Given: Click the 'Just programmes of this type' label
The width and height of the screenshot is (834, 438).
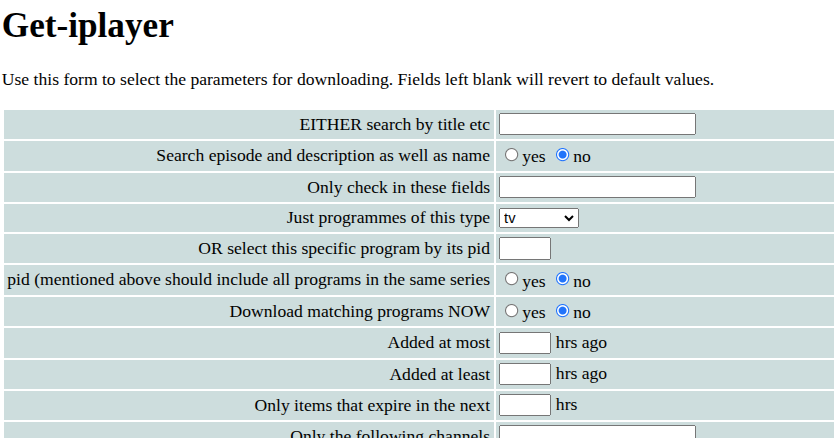Looking at the screenshot, I should pyautogui.click(x=388, y=218).
